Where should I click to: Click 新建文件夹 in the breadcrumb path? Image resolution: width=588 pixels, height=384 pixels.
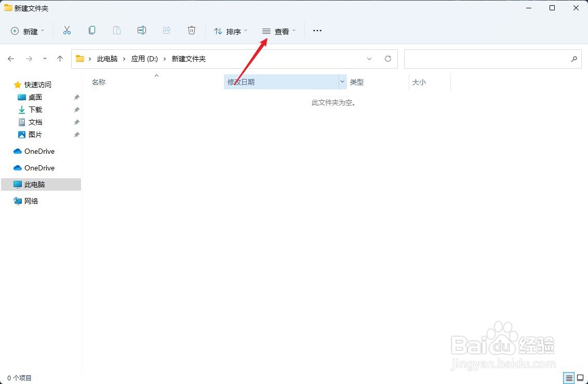pos(189,59)
